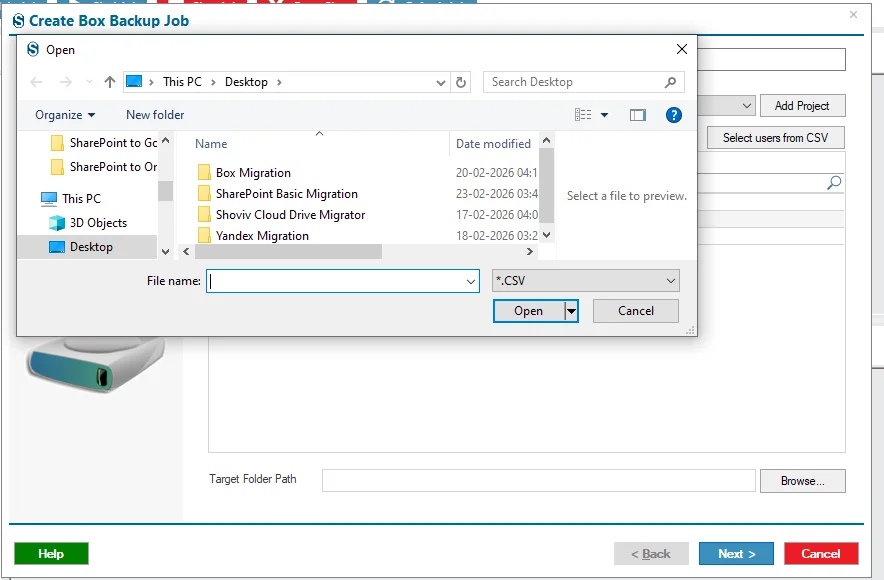Viewport: 884px width, 580px height.
Task: Expand project dropdown beside Add Project
Action: 746,105
